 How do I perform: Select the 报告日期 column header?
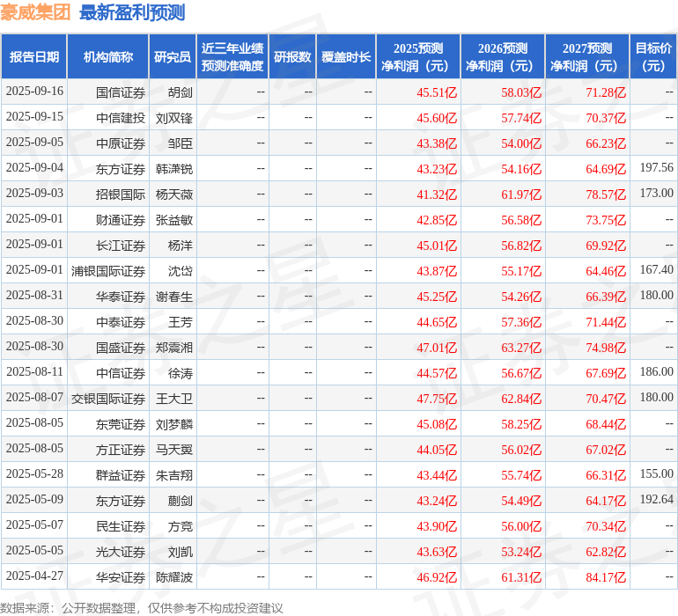click(x=34, y=56)
